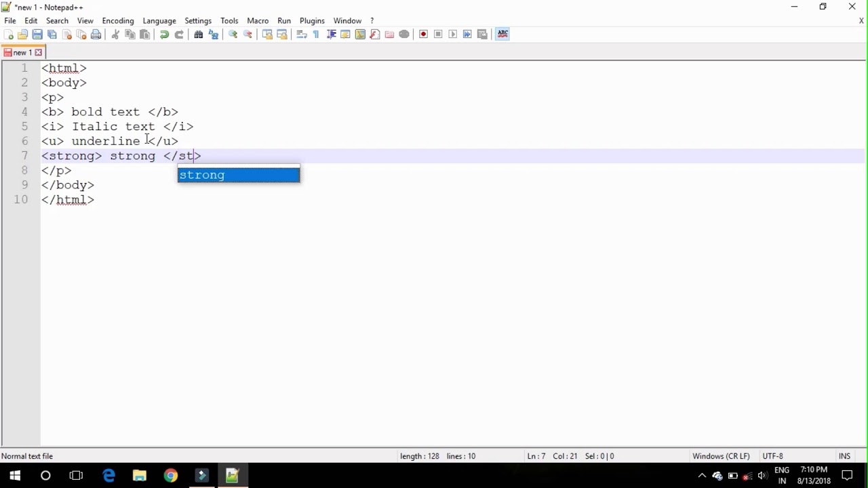868x488 pixels.
Task: Close the document with menu bar X
Action: 861,21
